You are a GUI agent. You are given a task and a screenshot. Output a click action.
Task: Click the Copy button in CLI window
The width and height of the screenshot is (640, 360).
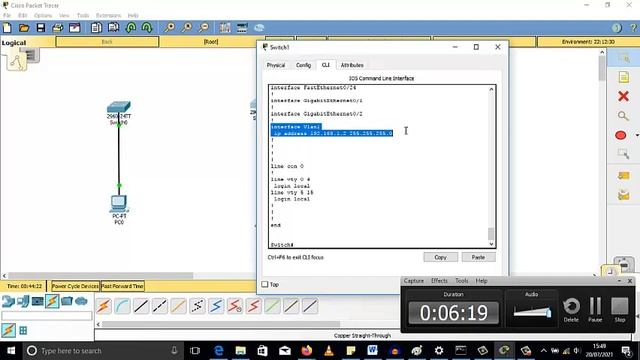(x=440, y=258)
